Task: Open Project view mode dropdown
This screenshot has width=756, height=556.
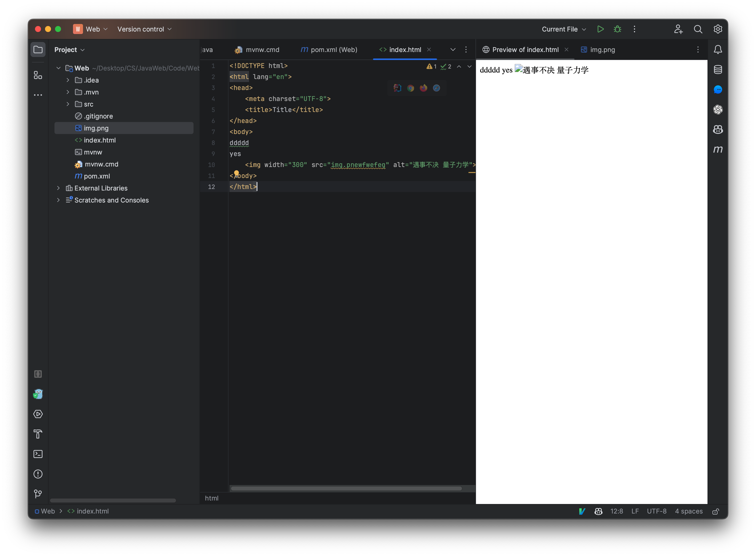Action: click(69, 50)
